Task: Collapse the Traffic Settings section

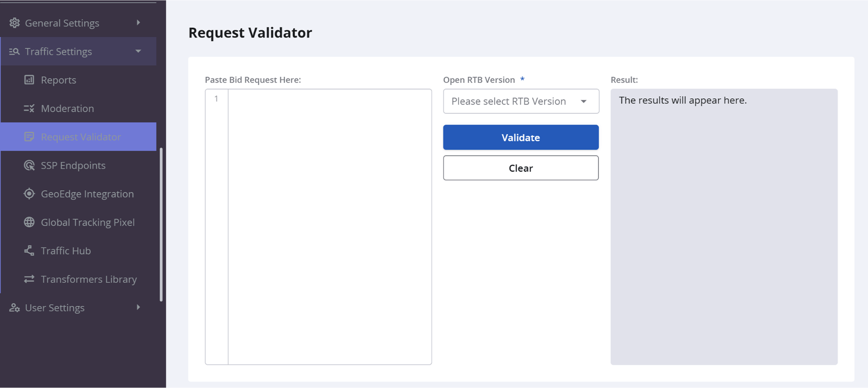Action: (x=138, y=51)
